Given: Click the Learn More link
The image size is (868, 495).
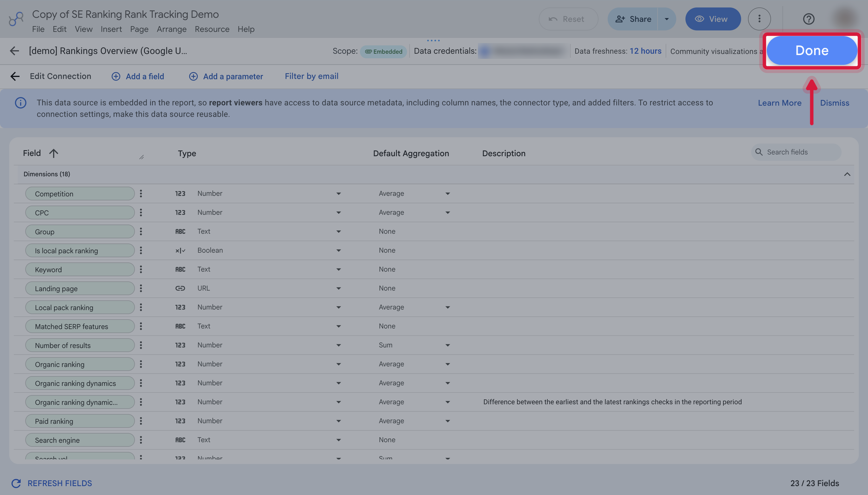Looking at the screenshot, I should click(779, 103).
